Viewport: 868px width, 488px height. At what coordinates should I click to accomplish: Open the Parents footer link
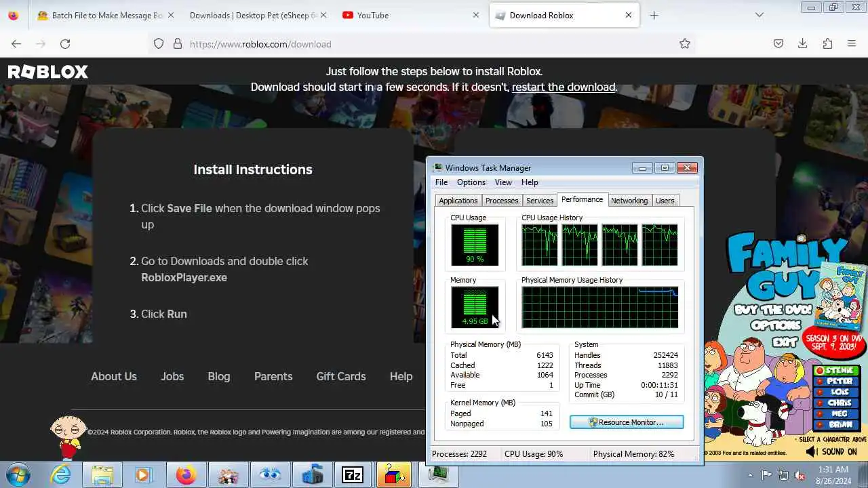[x=273, y=376]
